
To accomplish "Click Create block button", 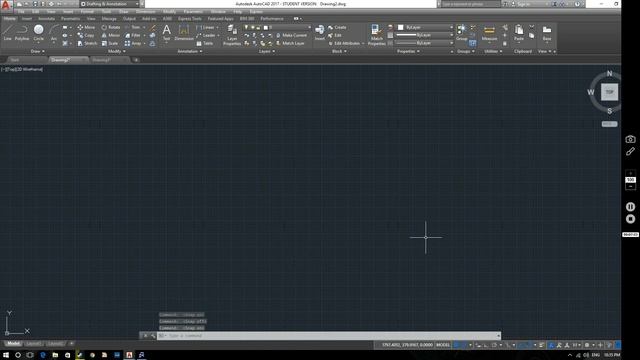I will coord(337,27).
